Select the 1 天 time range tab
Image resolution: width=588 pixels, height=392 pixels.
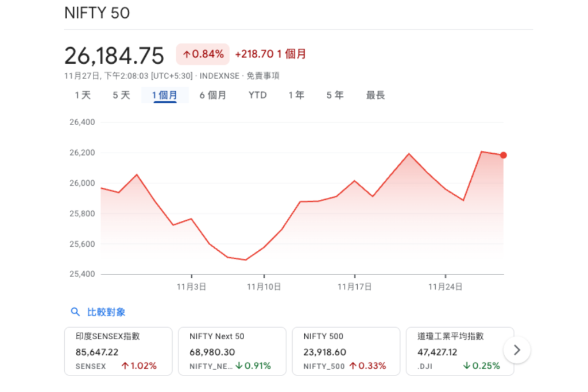(83, 95)
